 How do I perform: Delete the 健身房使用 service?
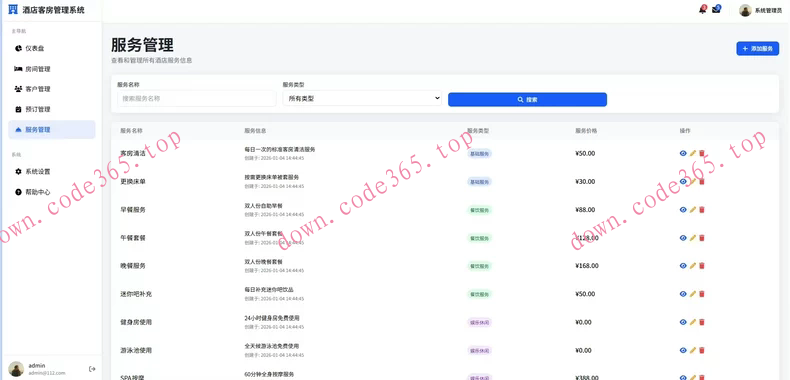[x=702, y=322]
